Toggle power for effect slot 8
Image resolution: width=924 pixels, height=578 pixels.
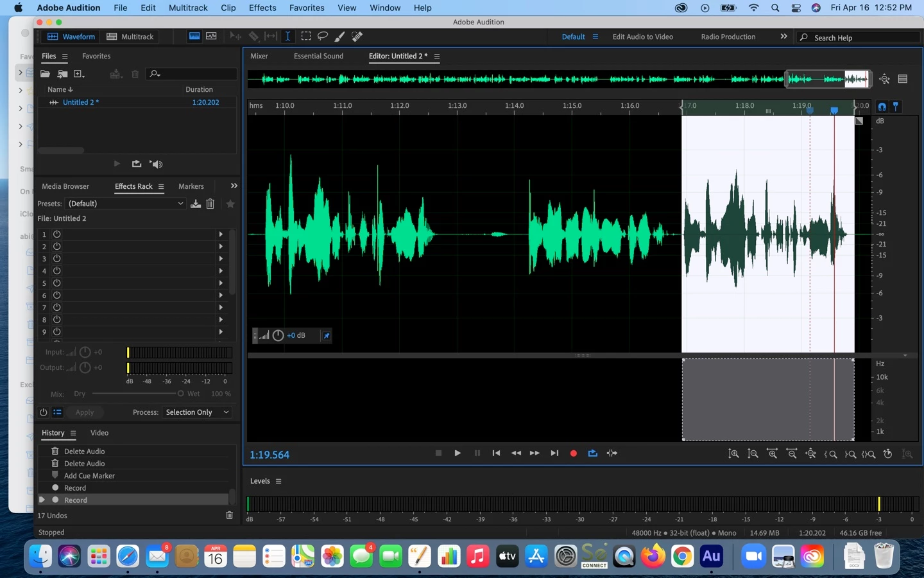(56, 320)
